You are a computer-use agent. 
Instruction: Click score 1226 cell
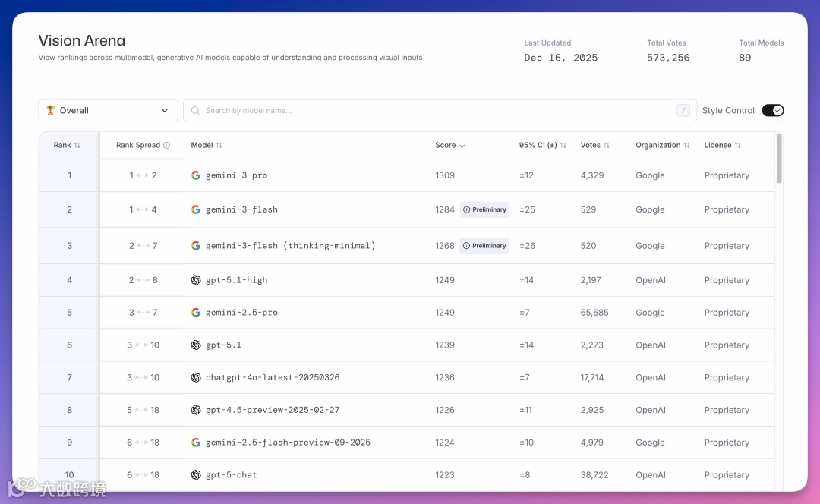[x=444, y=410]
